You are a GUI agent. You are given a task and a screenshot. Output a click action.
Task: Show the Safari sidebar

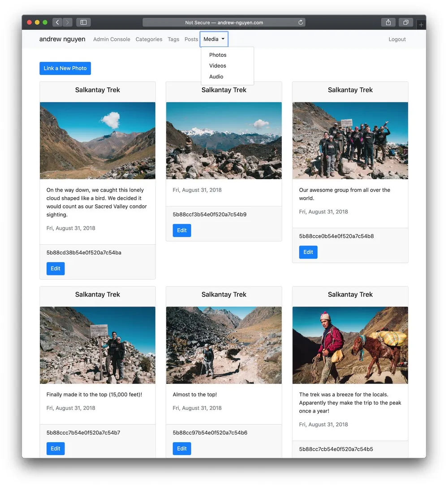point(83,22)
